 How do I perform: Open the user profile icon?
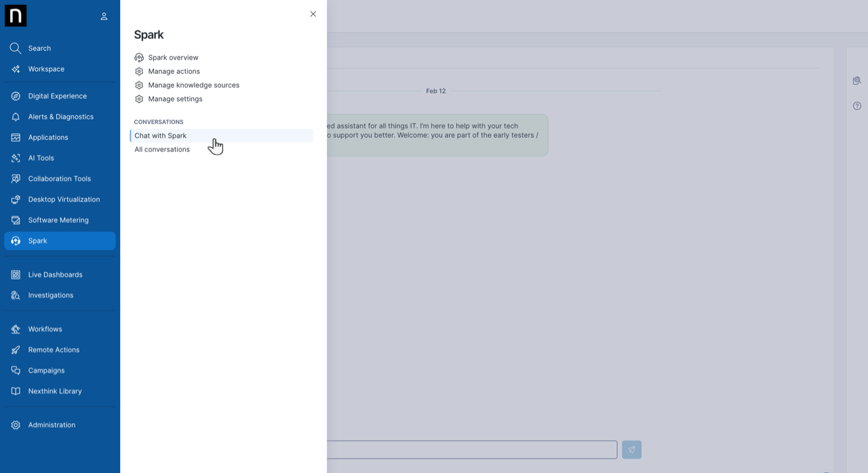pos(104,16)
